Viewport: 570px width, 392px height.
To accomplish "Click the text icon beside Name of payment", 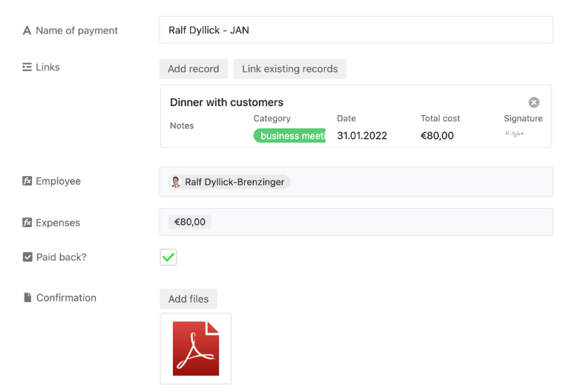I will [27, 30].
